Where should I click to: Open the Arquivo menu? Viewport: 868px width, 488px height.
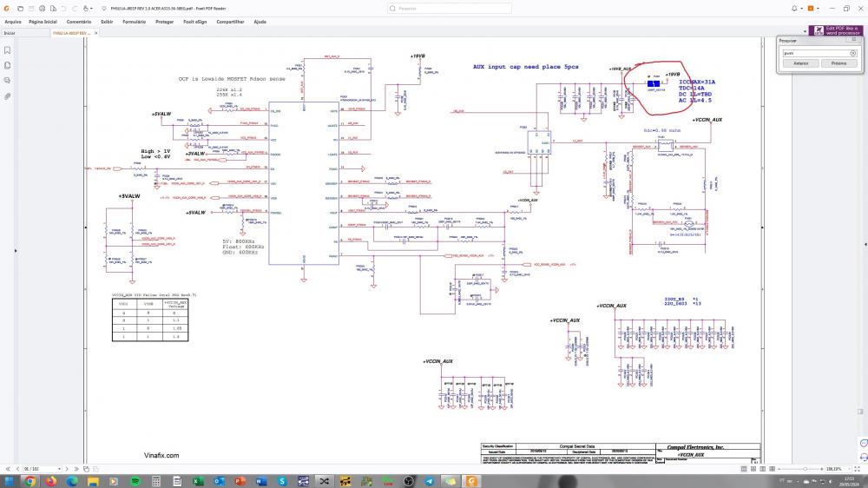coord(13,22)
